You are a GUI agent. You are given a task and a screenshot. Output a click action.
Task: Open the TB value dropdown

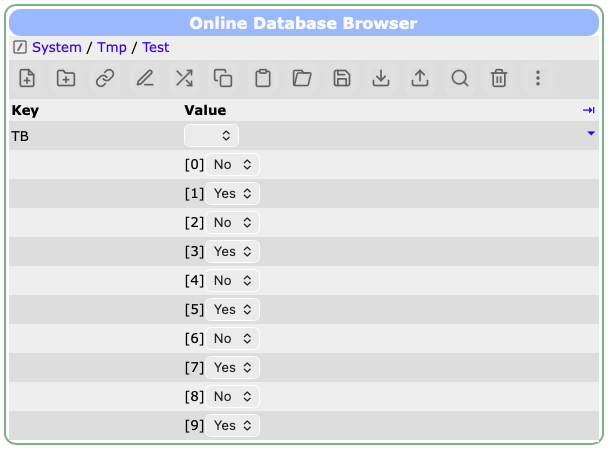tap(211, 134)
